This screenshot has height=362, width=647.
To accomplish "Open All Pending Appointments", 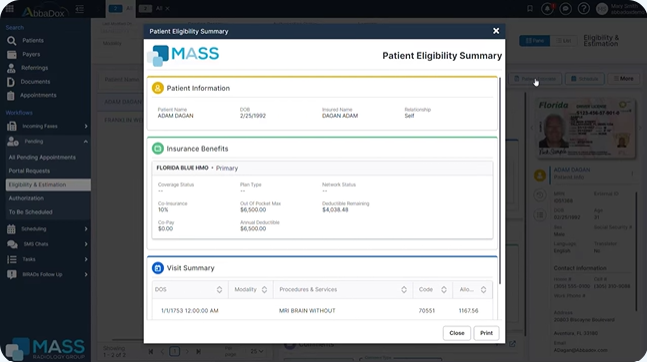I will pos(42,157).
